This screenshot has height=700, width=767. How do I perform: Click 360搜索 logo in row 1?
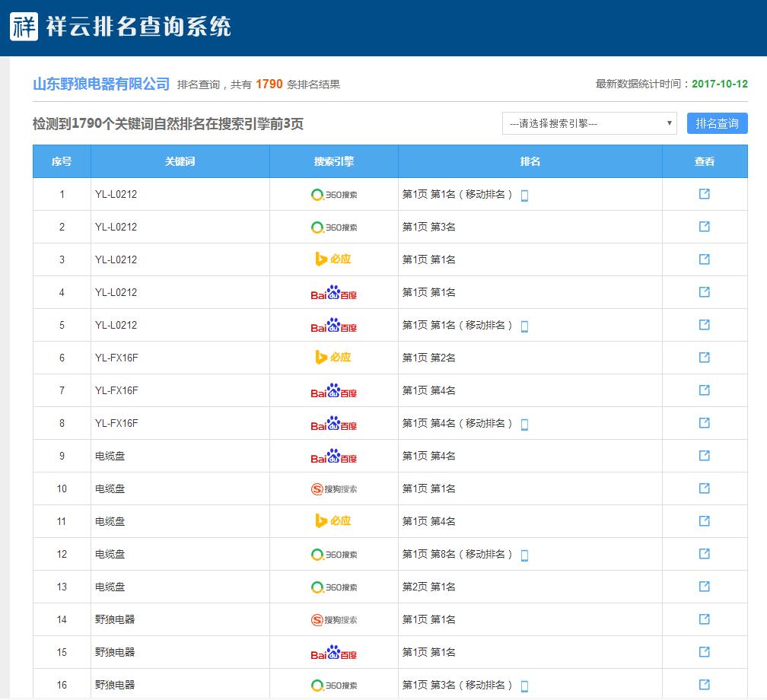point(334,195)
